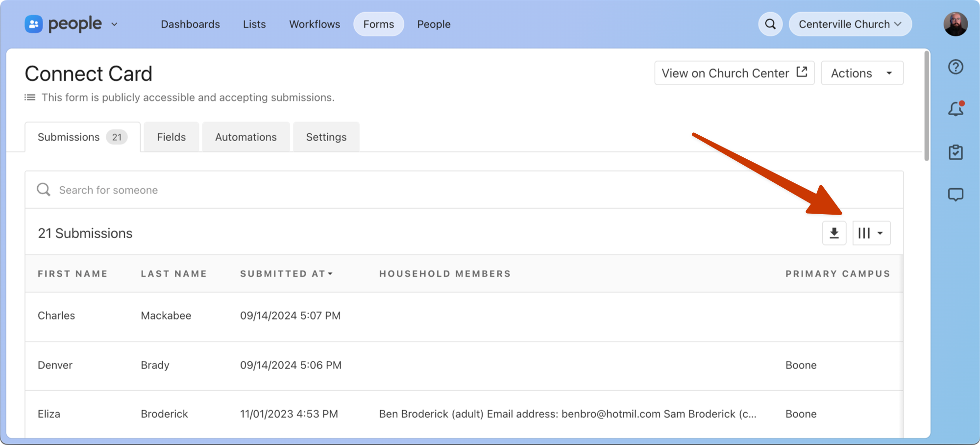
Task: Sort submissions by Submitted At
Action: click(x=286, y=273)
